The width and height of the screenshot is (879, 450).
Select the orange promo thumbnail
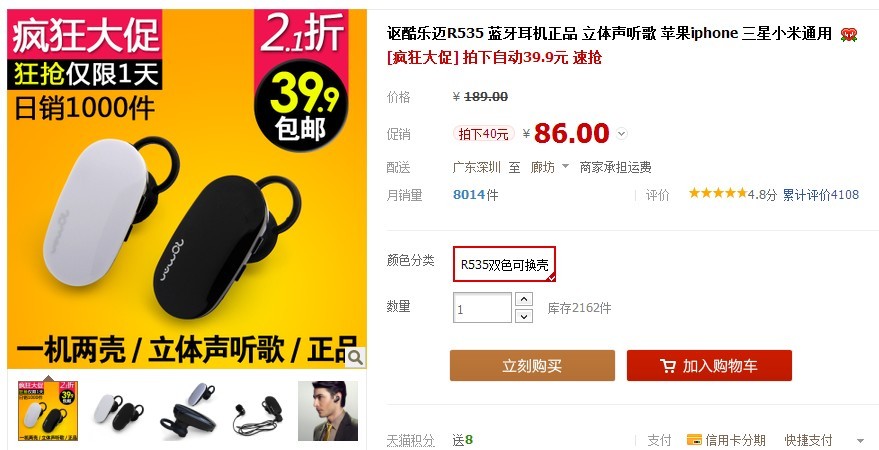click(x=48, y=411)
